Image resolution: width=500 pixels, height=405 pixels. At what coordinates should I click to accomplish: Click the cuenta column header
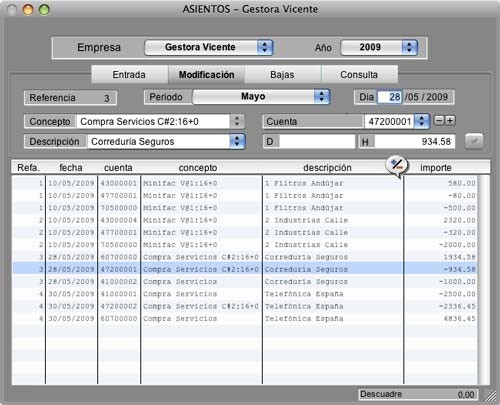click(119, 168)
